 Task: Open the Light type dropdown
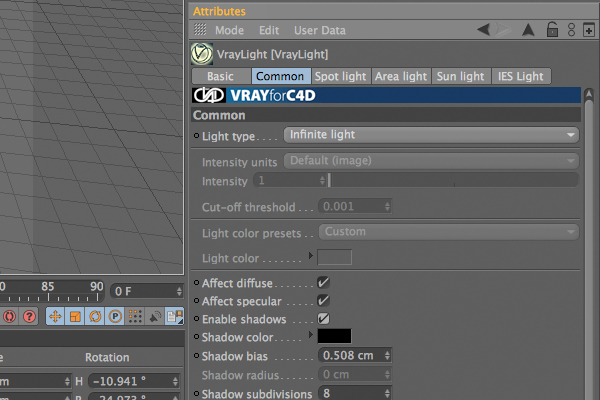point(431,135)
